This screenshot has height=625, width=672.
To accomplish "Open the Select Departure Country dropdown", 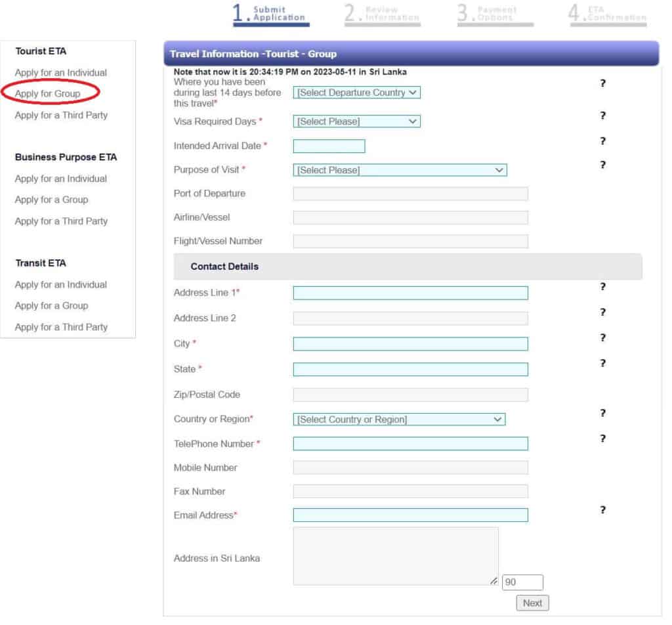I will (x=356, y=93).
